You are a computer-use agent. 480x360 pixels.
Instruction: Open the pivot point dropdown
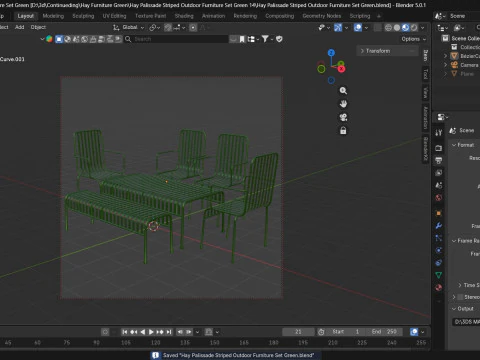point(155,28)
